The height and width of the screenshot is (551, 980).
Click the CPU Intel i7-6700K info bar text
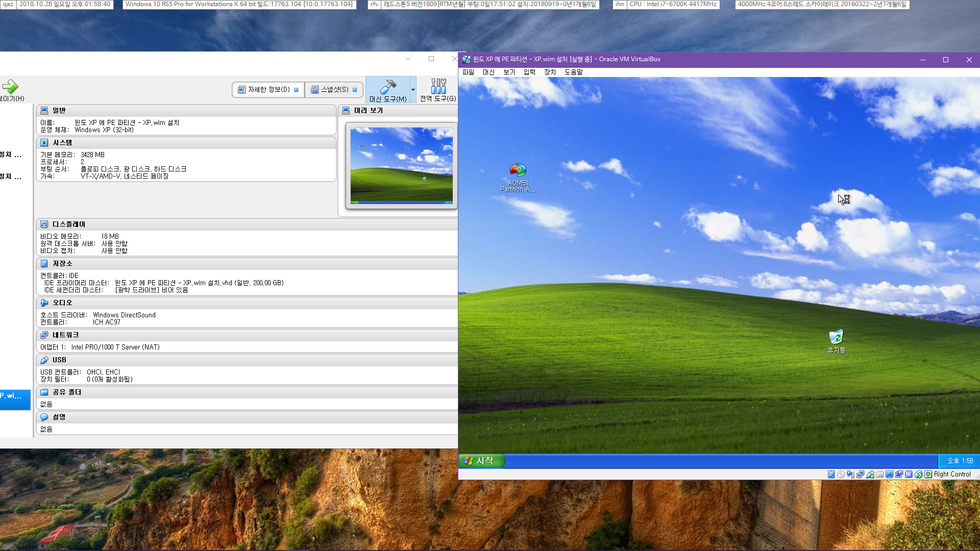[x=673, y=4]
